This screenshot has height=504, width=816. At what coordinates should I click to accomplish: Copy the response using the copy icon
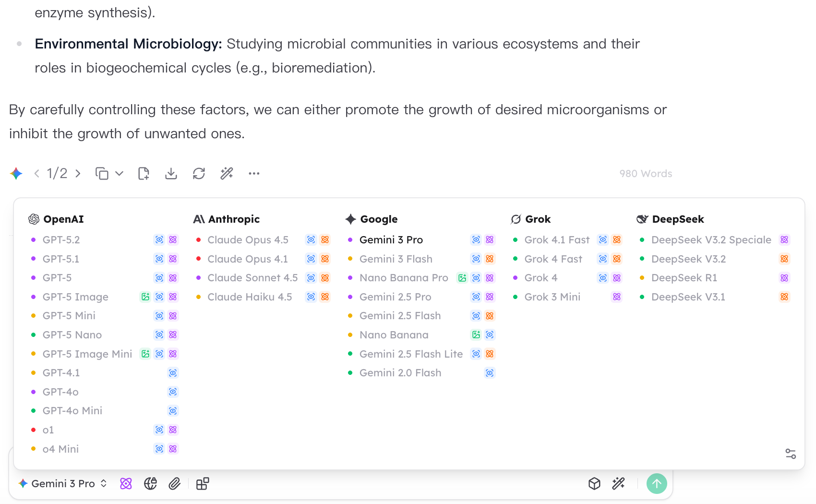(x=102, y=174)
